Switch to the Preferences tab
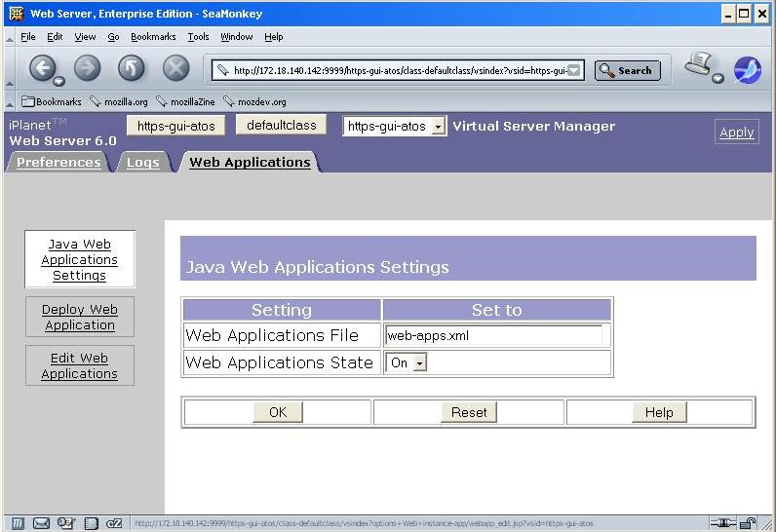This screenshot has width=776, height=532. (x=58, y=162)
